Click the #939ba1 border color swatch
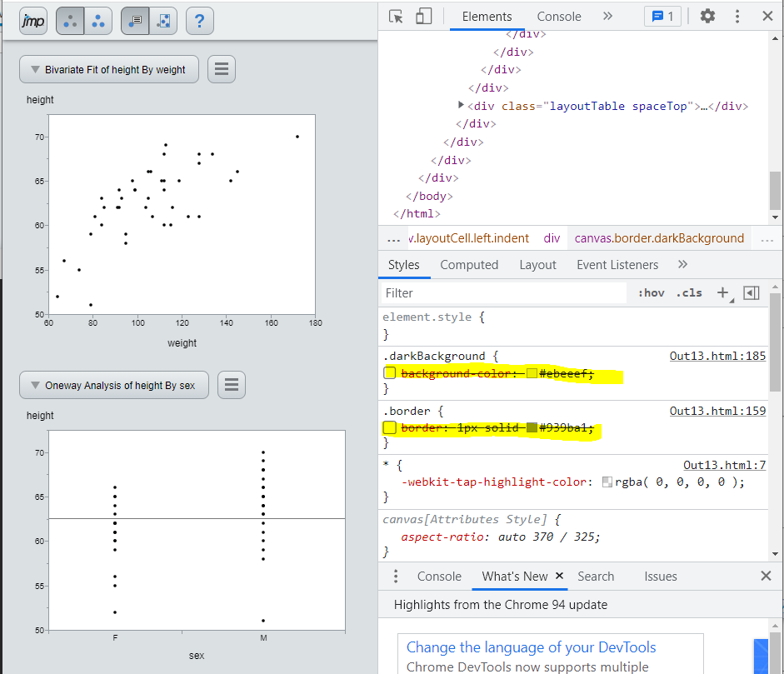 [x=532, y=427]
